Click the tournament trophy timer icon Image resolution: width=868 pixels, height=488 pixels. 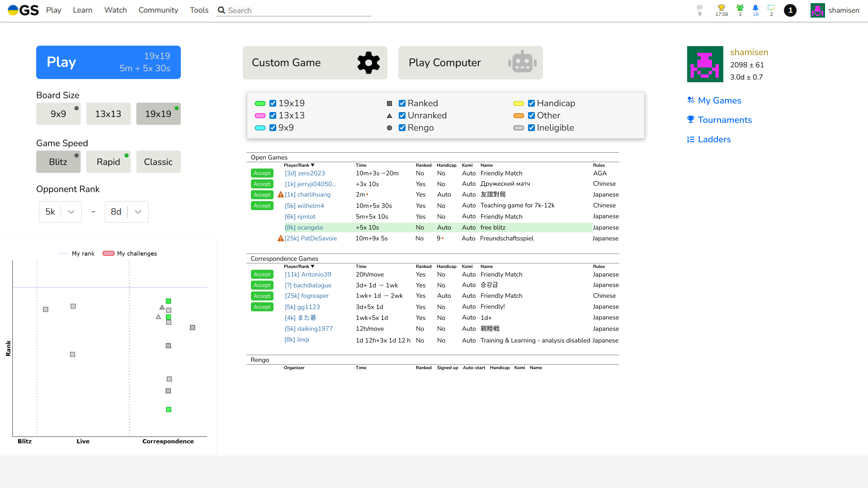click(x=722, y=8)
